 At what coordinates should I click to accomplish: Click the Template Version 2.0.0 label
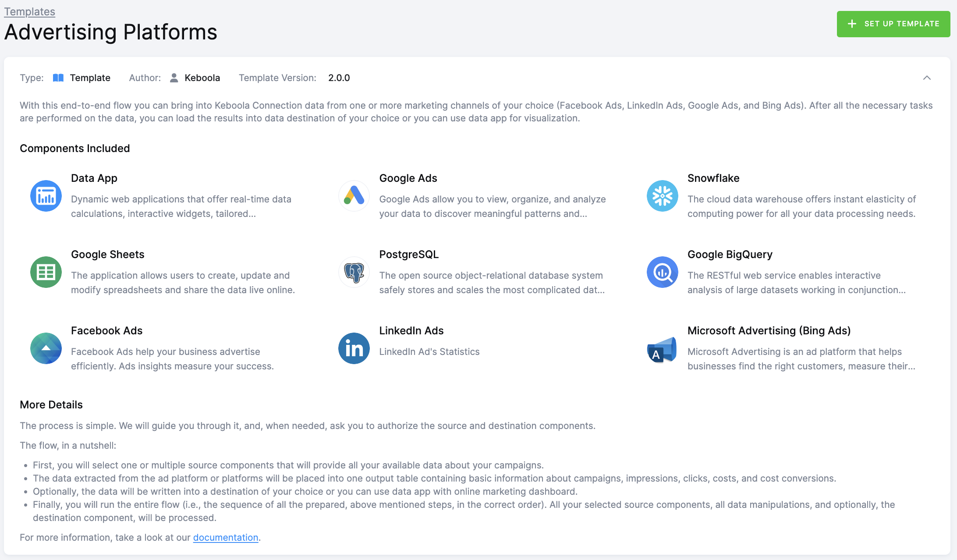(x=339, y=78)
